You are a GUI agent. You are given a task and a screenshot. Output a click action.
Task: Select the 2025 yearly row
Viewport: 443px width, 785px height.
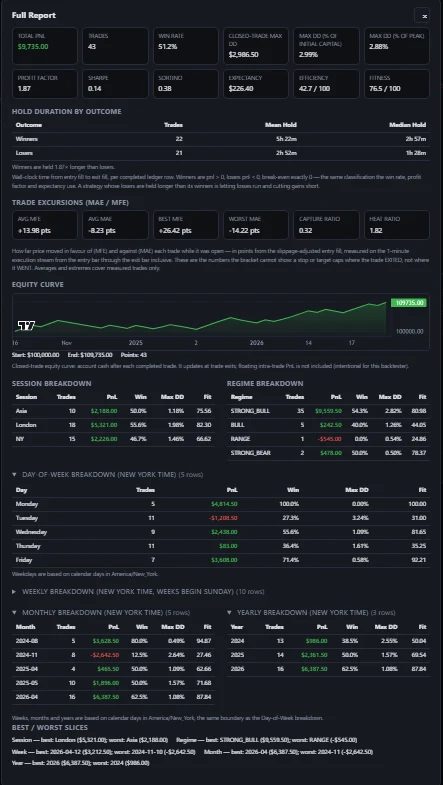(328, 655)
